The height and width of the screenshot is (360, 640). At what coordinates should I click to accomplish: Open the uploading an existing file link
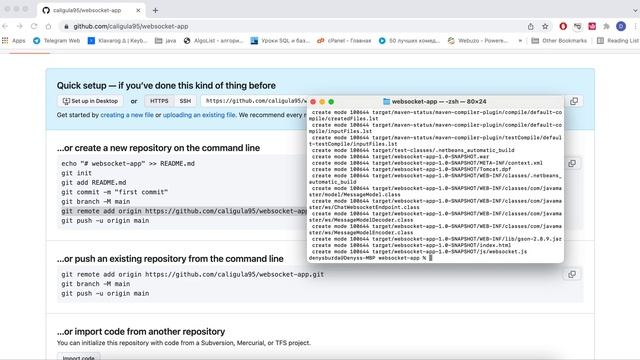coord(199,115)
